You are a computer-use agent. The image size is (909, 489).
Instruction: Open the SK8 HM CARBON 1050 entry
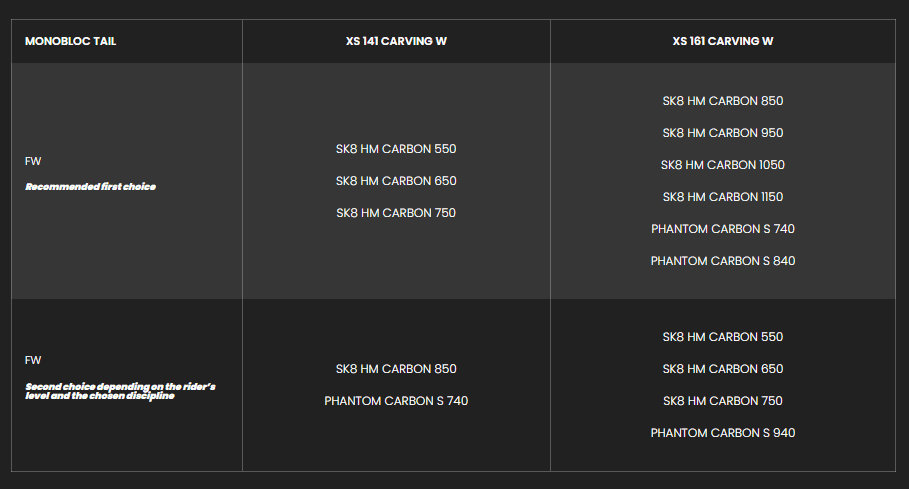722,165
